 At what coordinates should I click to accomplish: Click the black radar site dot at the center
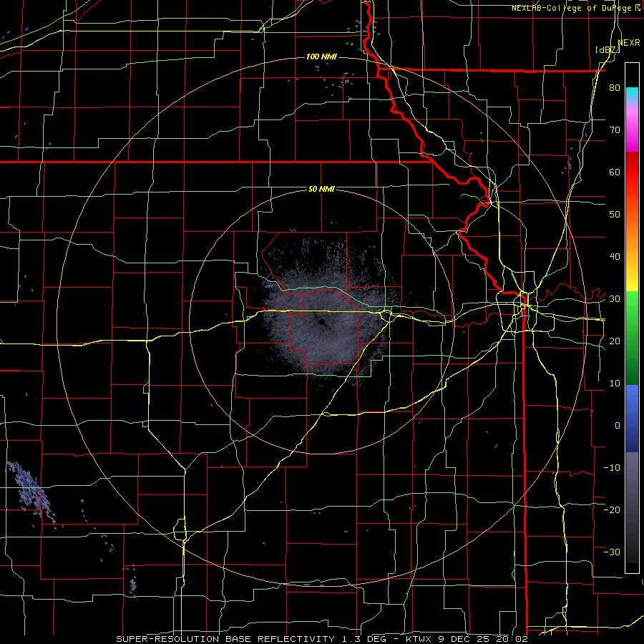pos(322,321)
